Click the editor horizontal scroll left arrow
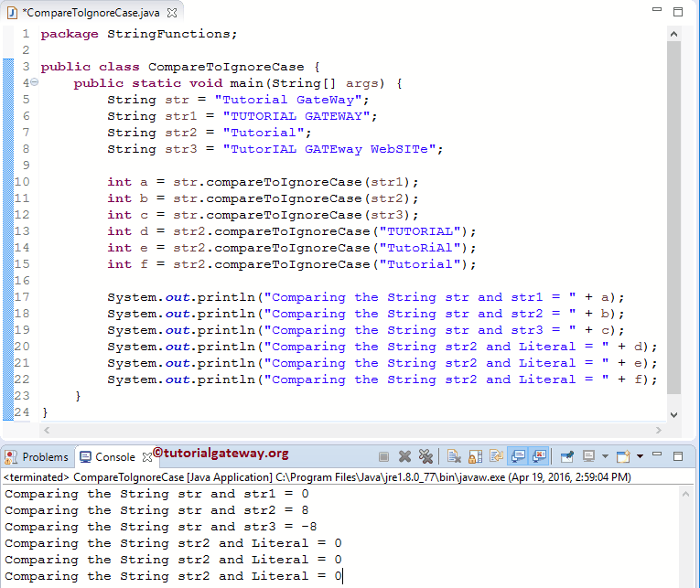Viewport: 700px width, 588px height. point(47,430)
